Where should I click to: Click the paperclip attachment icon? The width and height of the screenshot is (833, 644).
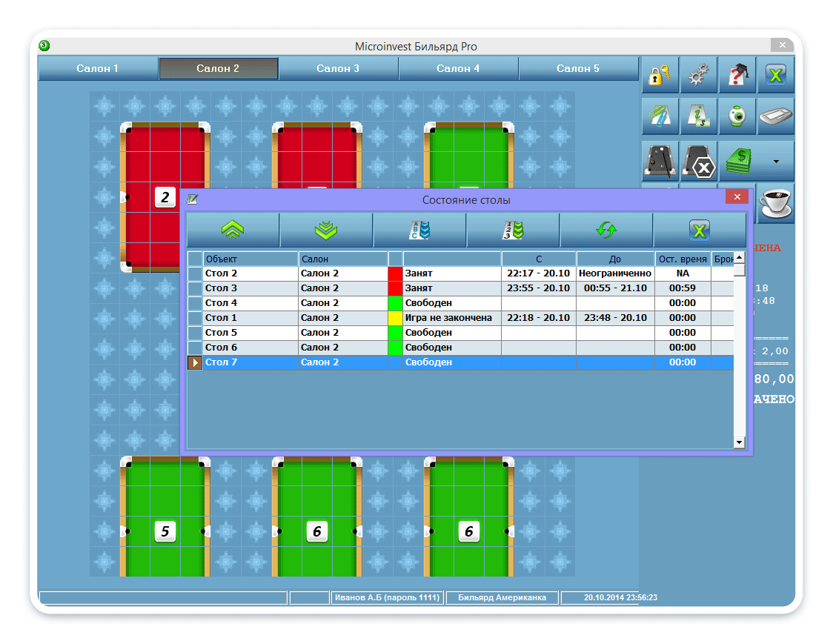660,117
